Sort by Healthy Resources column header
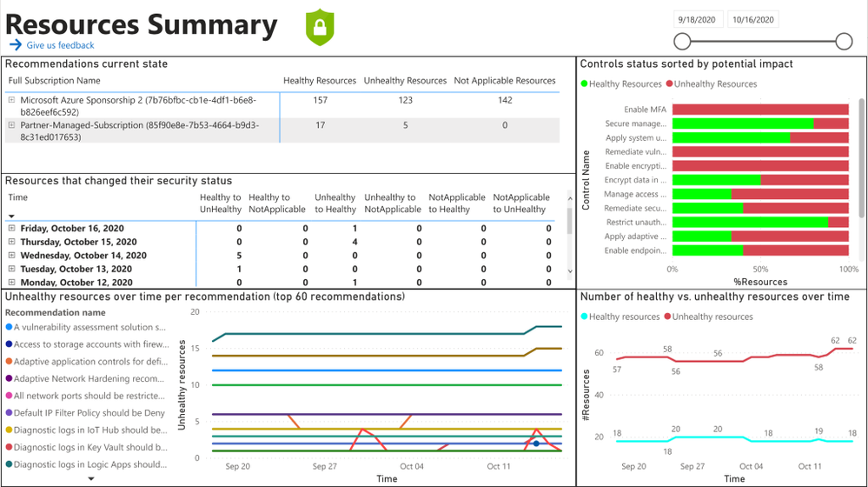Viewport: 868px width, 487px height. [x=320, y=80]
